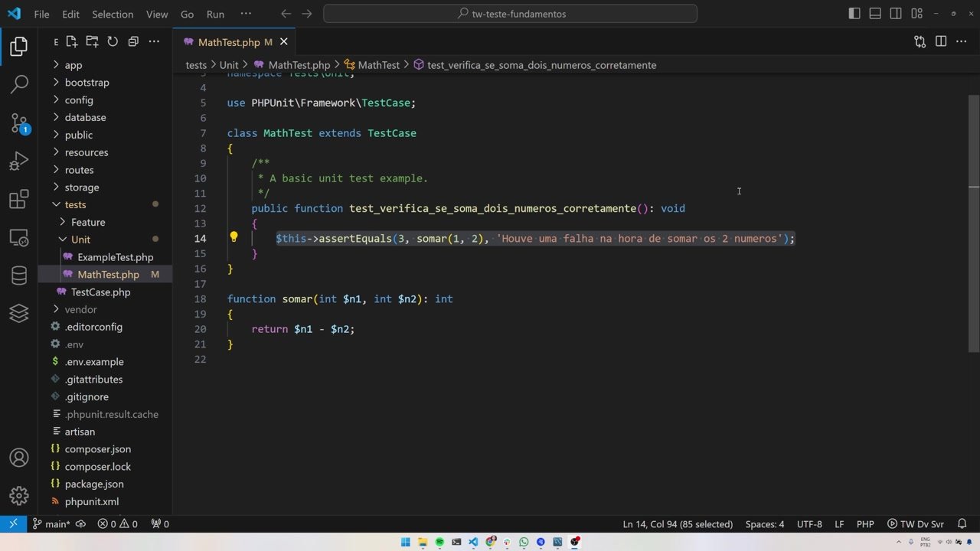Open the Selection menu
Image resolution: width=980 pixels, height=551 pixels.
coord(113,14)
